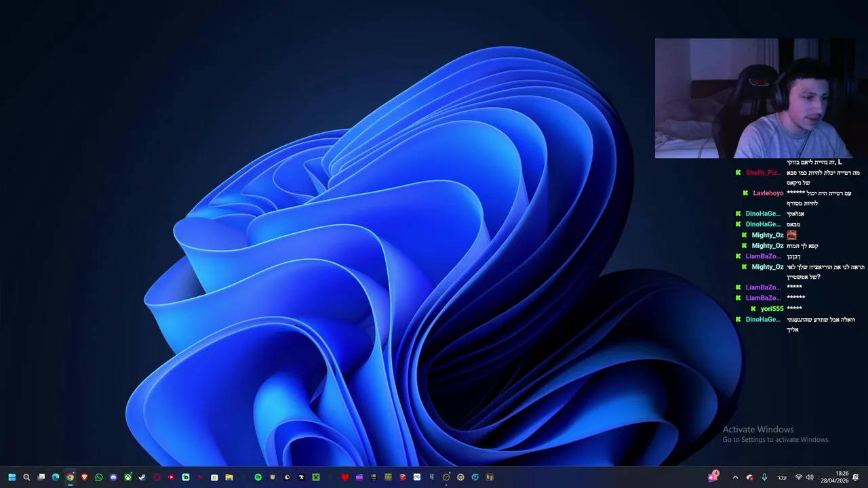
Task: Open Steam from the taskbar
Action: coord(142,477)
